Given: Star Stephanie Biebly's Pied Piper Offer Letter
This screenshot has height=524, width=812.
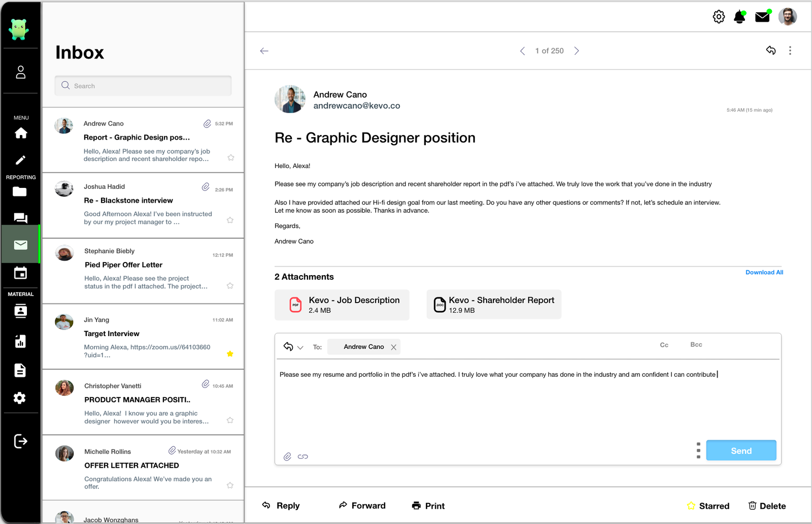Looking at the screenshot, I should pyautogui.click(x=230, y=285).
